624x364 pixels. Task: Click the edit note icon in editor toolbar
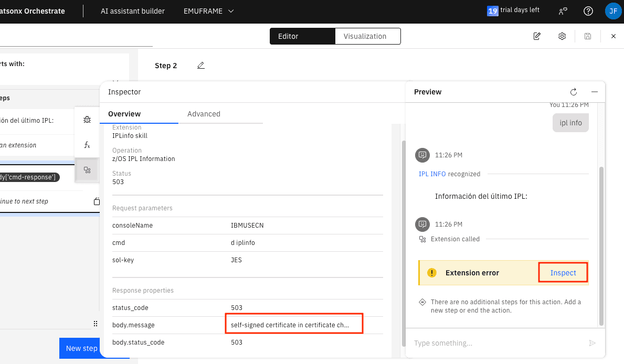click(x=537, y=36)
